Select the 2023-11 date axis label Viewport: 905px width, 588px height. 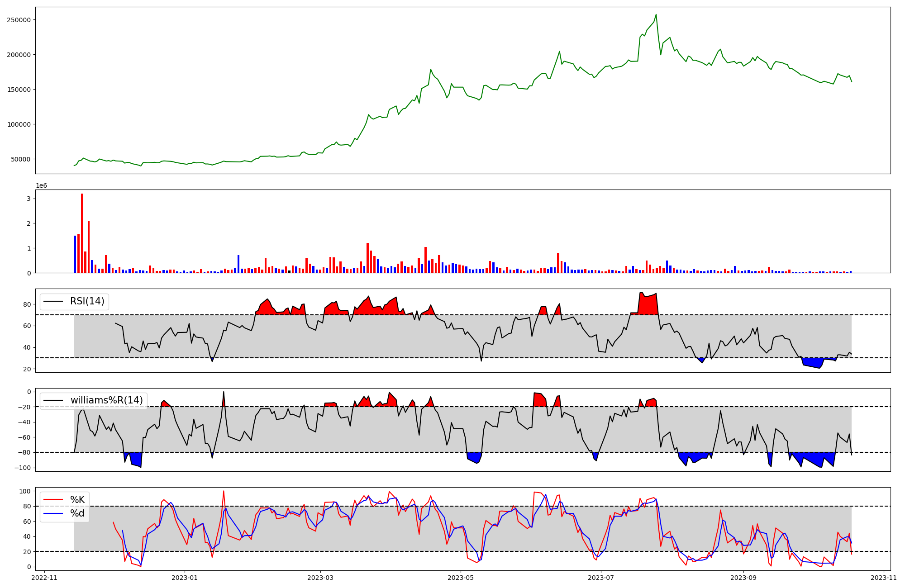tap(883, 578)
